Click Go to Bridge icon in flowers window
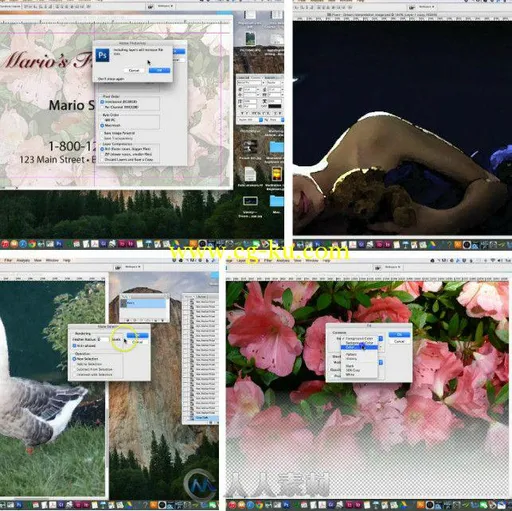The image size is (512, 511). 377,267
